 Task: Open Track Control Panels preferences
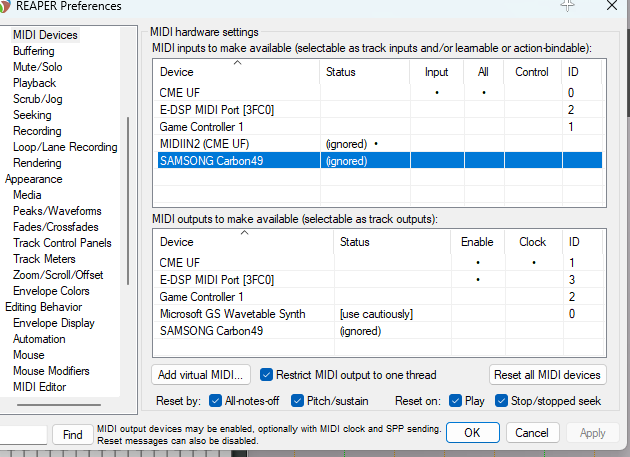click(x=62, y=243)
